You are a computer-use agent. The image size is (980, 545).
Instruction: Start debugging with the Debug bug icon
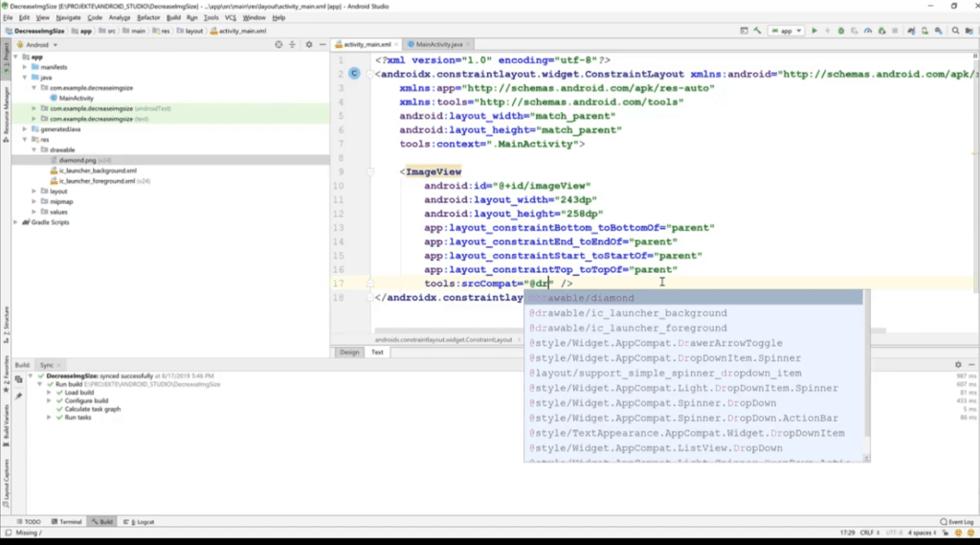pos(841,31)
